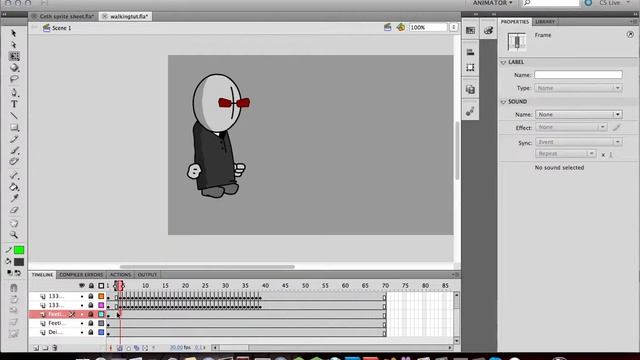The image size is (640, 360).
Task: Click the fill color dark swatch
Action: click(x=19, y=262)
